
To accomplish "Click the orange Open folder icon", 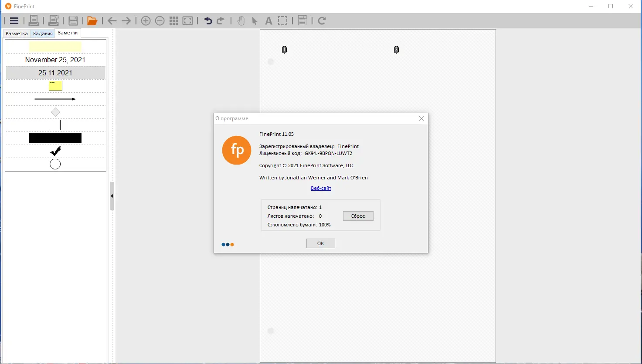I will (x=92, y=20).
